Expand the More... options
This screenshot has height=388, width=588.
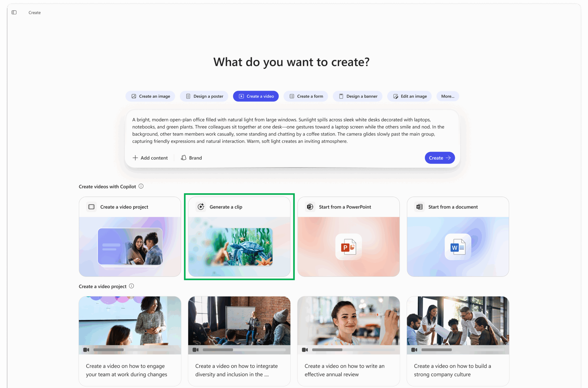pyautogui.click(x=448, y=96)
